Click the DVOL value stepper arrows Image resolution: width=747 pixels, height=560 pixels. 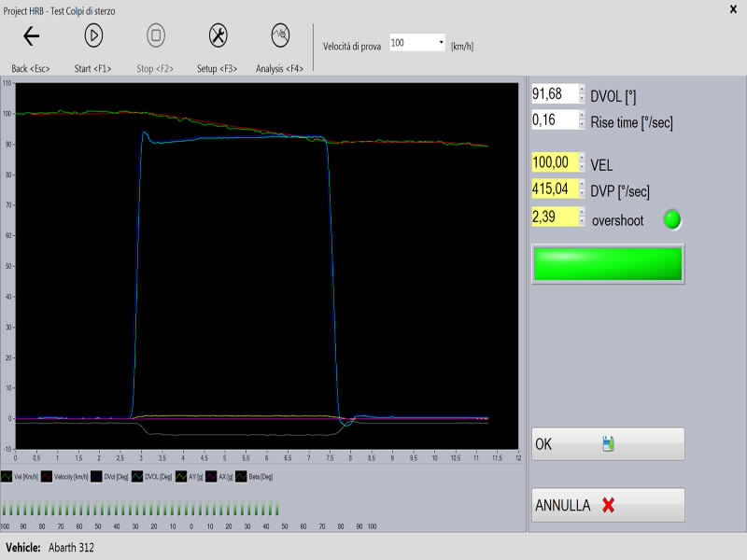point(581,95)
